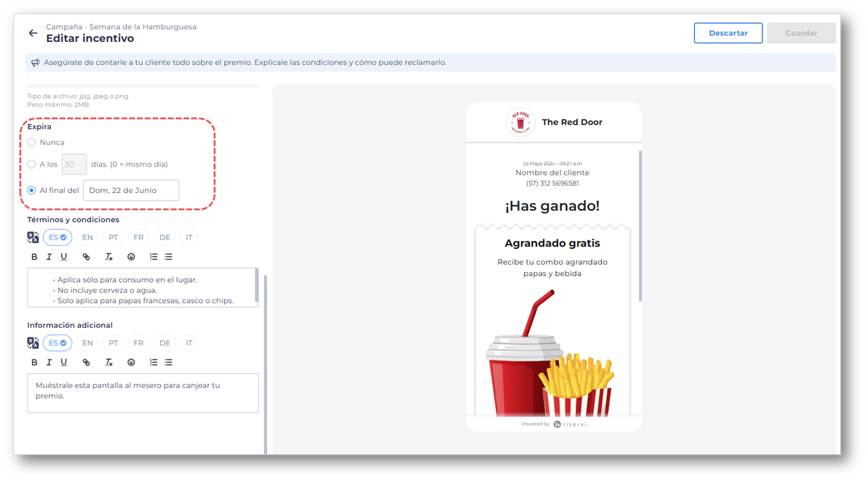Insert numbered list in Términos y condiciones toolbar
This screenshot has width=868, height=482.
pyautogui.click(x=154, y=257)
